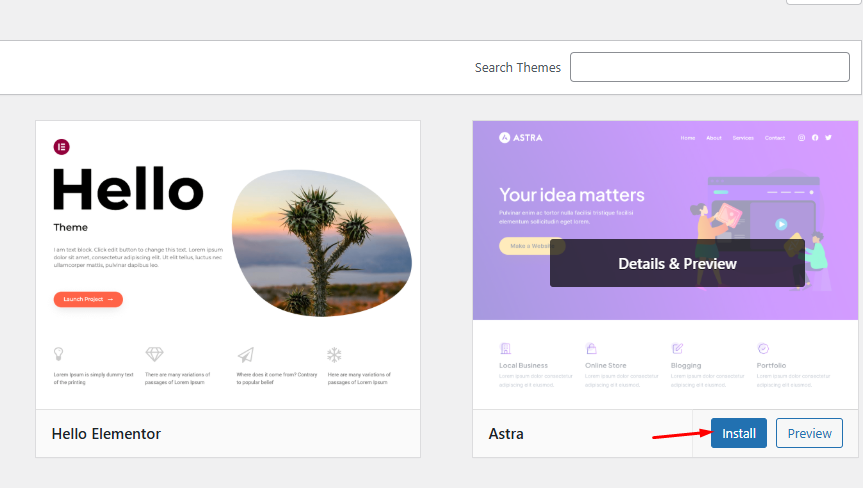Click the Blogging pencil icon

coord(678,348)
